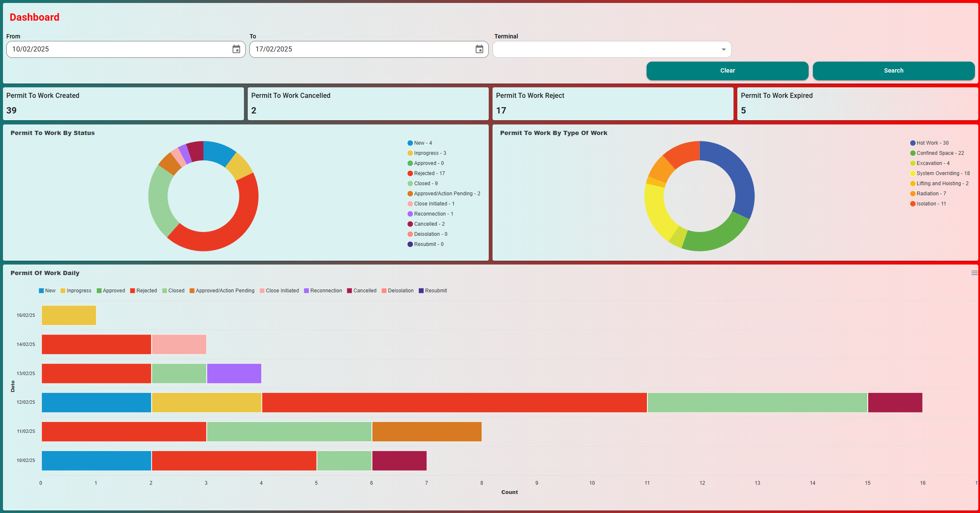This screenshot has height=513, width=980.
Task: Click the Permit To Work By Status title
Action: (53, 133)
